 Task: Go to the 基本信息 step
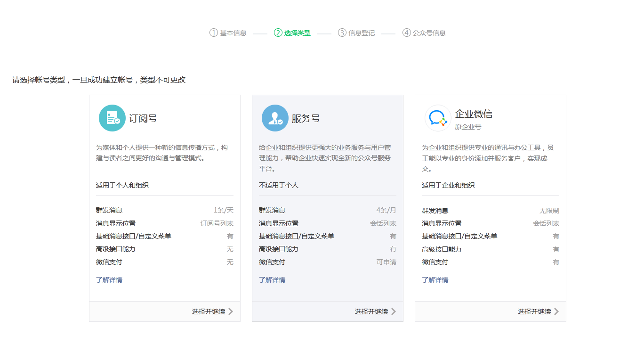pos(233,33)
